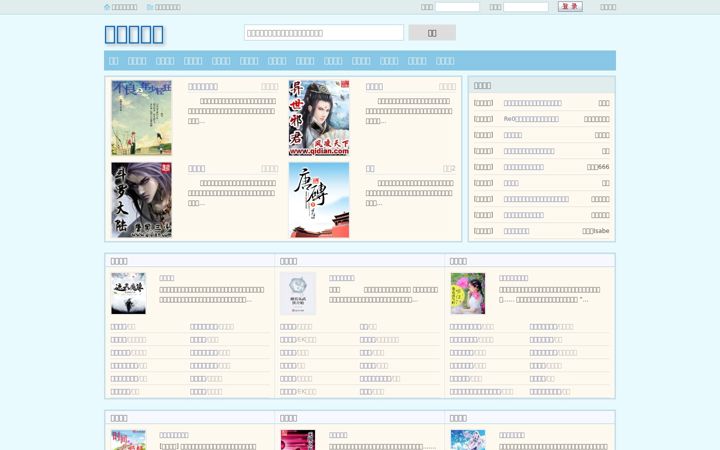Click the bookmark icon beside the house icon
The image size is (720, 450).
coord(150,7)
